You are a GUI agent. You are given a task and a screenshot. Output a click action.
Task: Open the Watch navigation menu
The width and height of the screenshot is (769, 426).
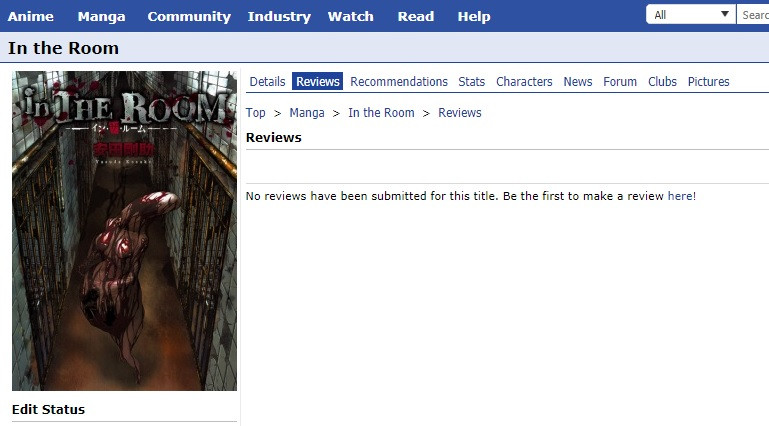point(351,16)
